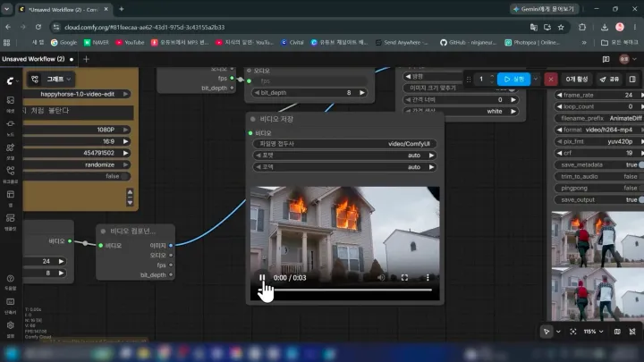Click the Gemini ask button

point(544,9)
